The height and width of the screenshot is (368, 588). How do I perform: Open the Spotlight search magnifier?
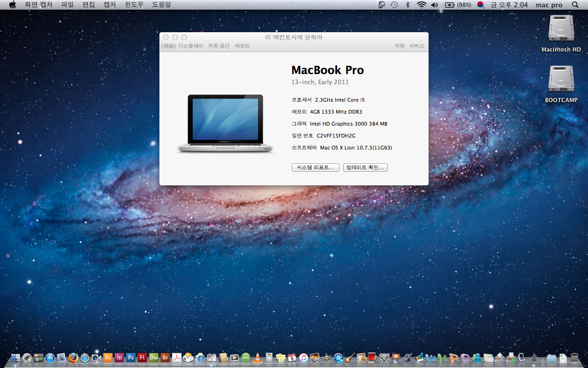[x=575, y=5]
